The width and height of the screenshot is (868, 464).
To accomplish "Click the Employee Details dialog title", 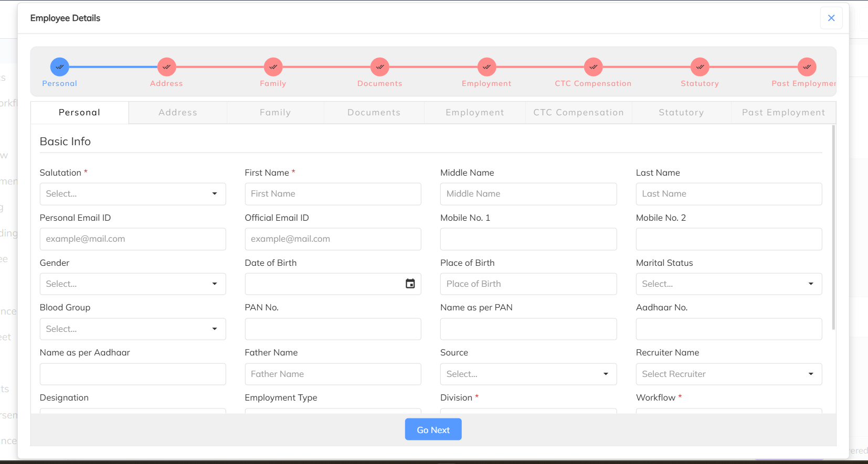I will coord(66,18).
